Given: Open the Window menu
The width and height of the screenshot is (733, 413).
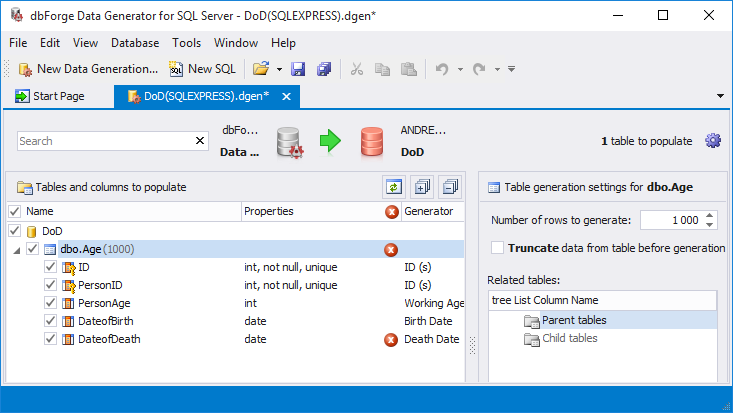Looking at the screenshot, I should tap(236, 43).
